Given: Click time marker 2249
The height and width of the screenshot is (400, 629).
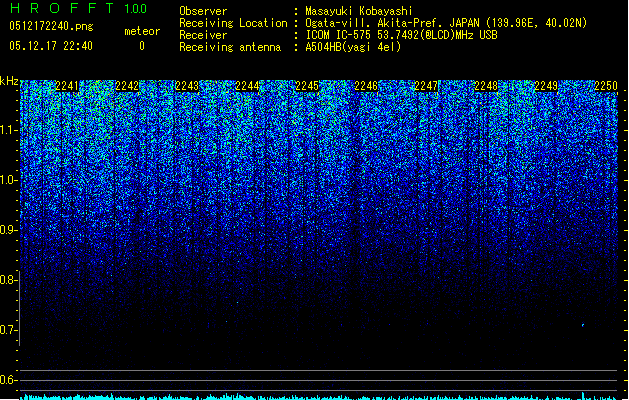Looking at the screenshot, I should (546, 86).
